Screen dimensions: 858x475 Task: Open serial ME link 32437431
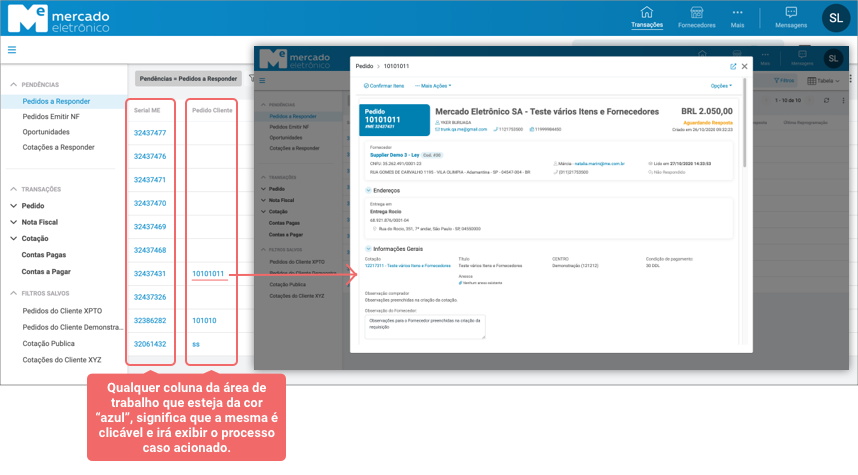(150, 274)
